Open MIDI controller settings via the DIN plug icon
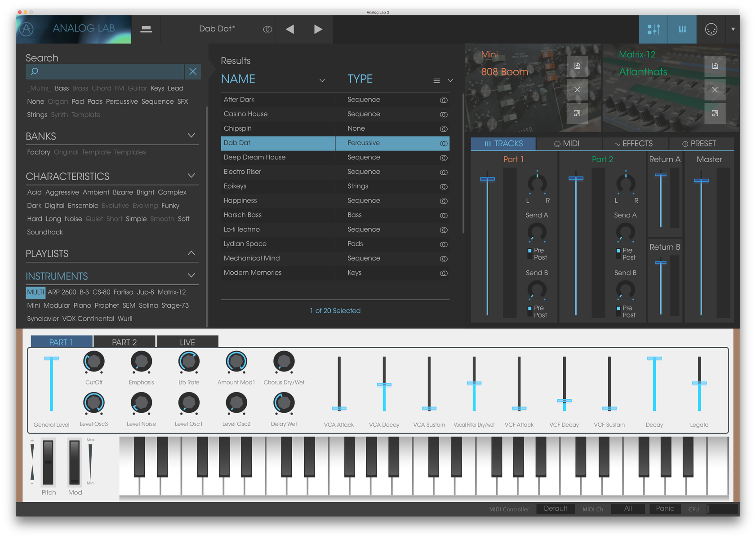This screenshot has height=539, width=756. pyautogui.click(x=711, y=29)
